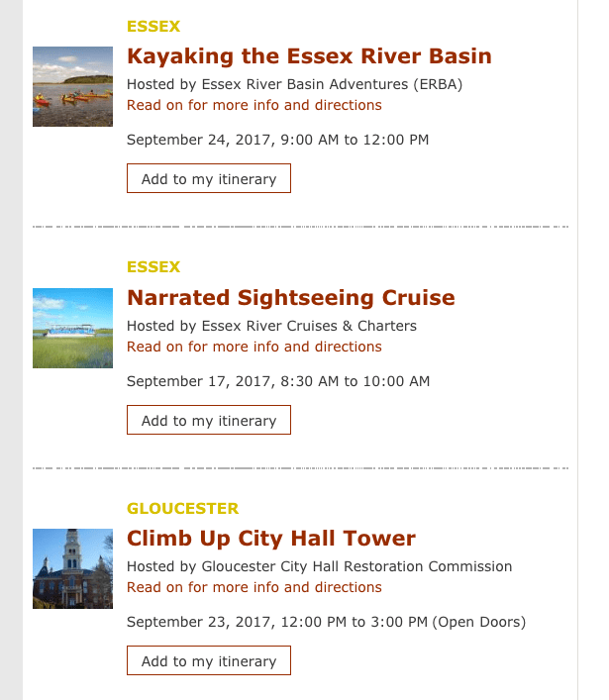
Task: Click the September 17, 2017 date line
Action: click(278, 381)
